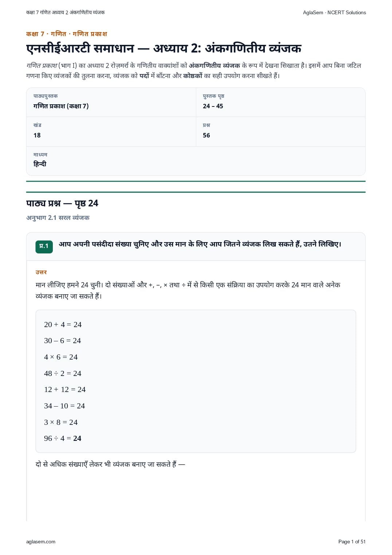392x555 pixels.
Task: Click the खंड value 18
Action: pos(37,135)
